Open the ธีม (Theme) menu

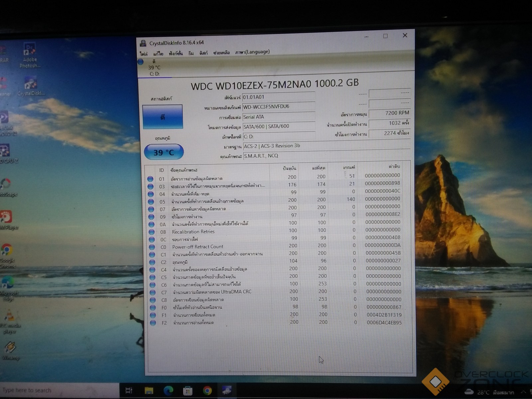point(191,53)
